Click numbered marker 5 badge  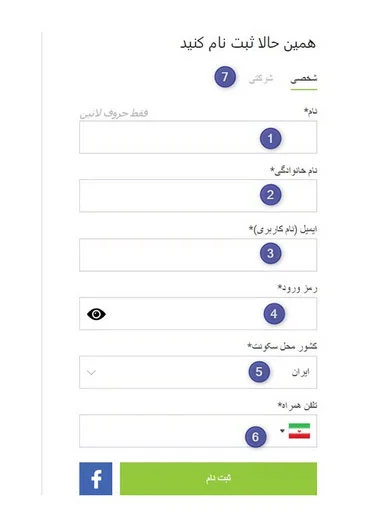point(259,372)
